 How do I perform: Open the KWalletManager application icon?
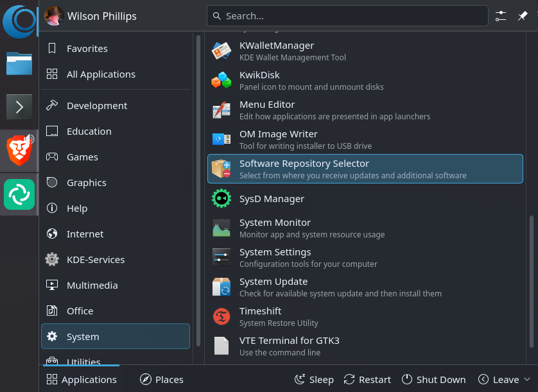pos(221,51)
